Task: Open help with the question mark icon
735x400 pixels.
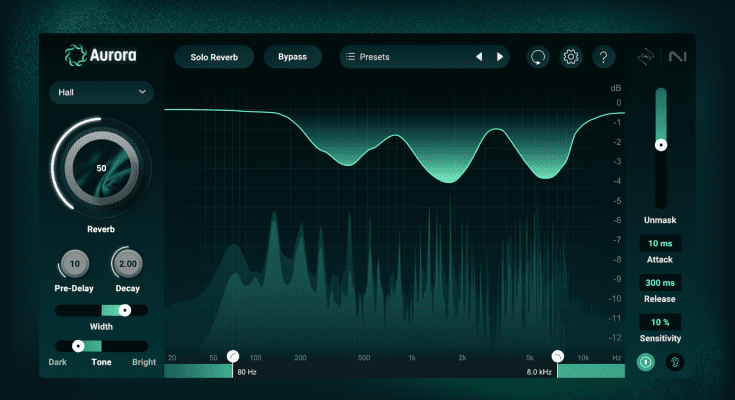Action: (x=603, y=57)
